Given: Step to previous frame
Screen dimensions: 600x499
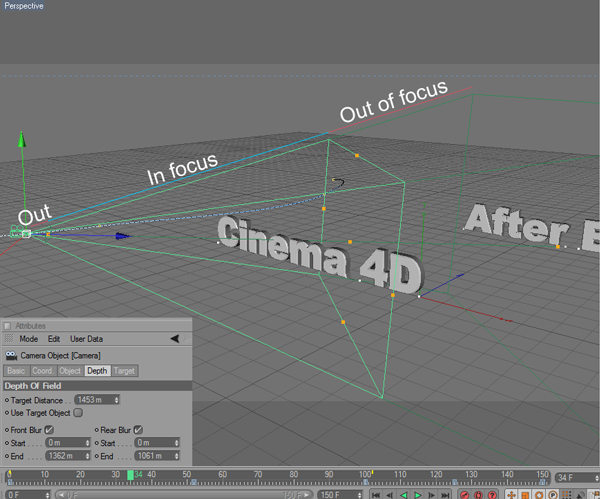Looking at the screenshot, I should (x=390, y=495).
